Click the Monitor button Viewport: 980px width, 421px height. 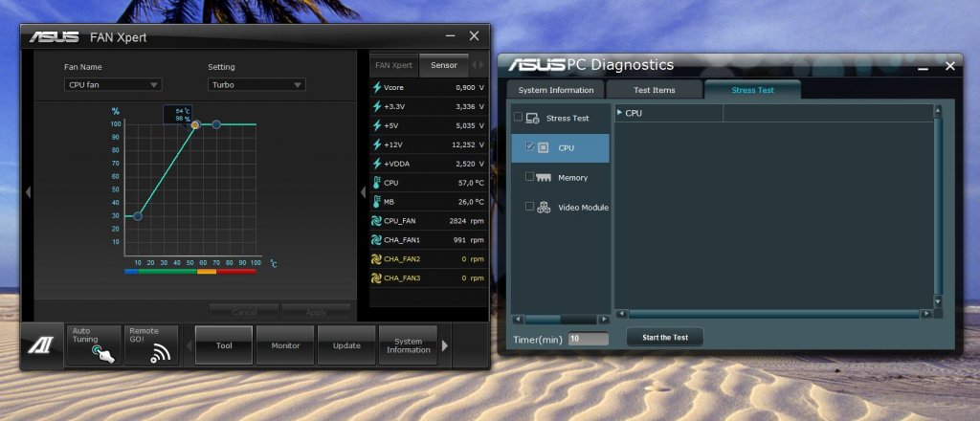point(285,345)
